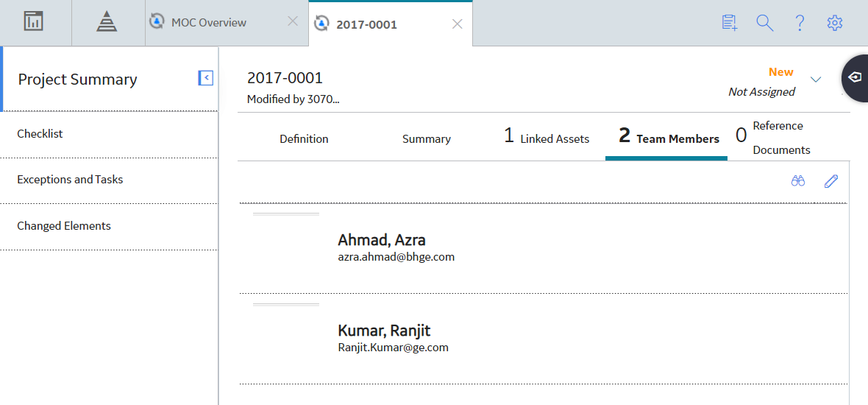The image size is (868, 405).
Task: Click the add clipboard record icon
Action: pos(730,23)
